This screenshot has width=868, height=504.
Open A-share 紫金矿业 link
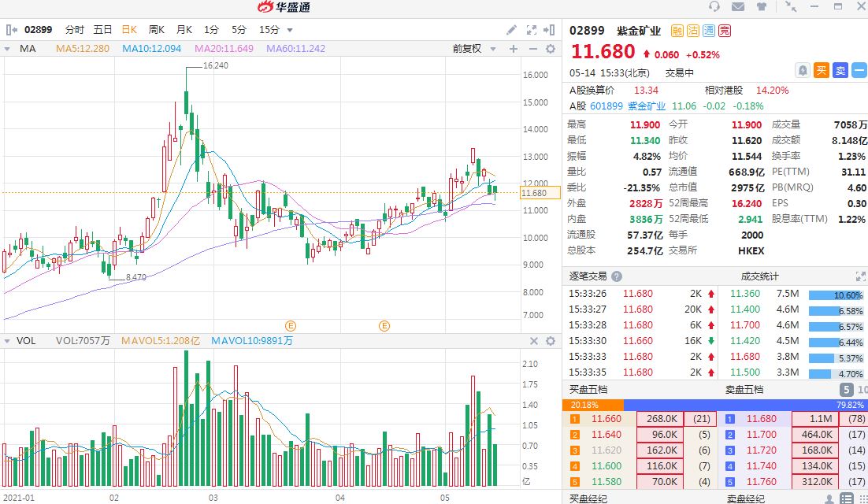[646, 106]
